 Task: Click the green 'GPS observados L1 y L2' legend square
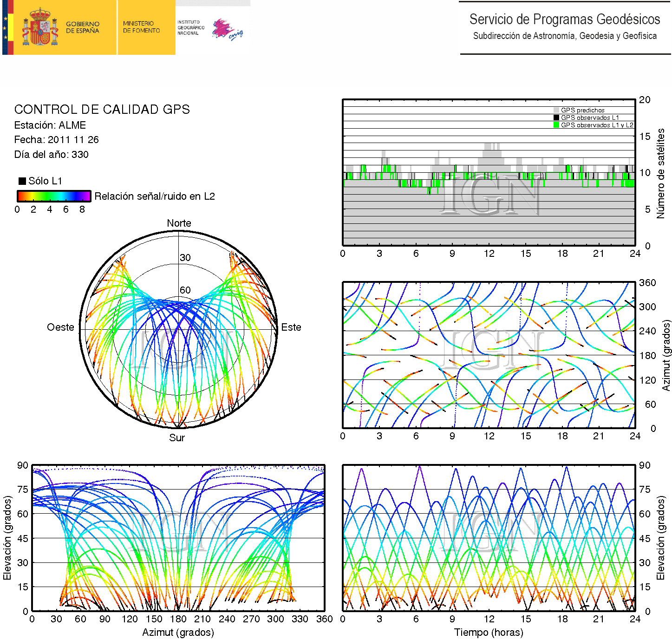556,125
